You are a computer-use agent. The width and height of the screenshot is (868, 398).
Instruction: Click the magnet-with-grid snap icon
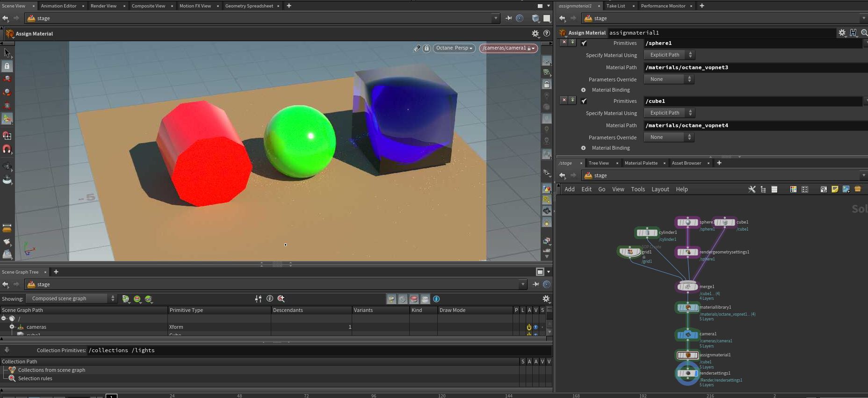[x=7, y=136]
